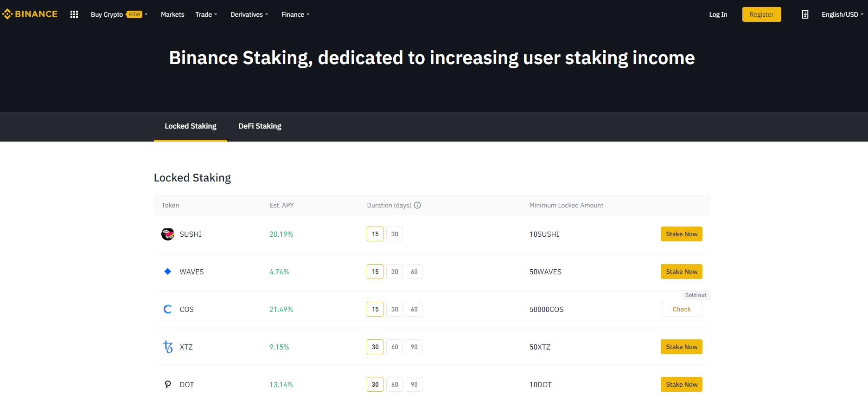Open the Markets menu item
The height and width of the screenshot is (402, 868).
[x=172, y=14]
